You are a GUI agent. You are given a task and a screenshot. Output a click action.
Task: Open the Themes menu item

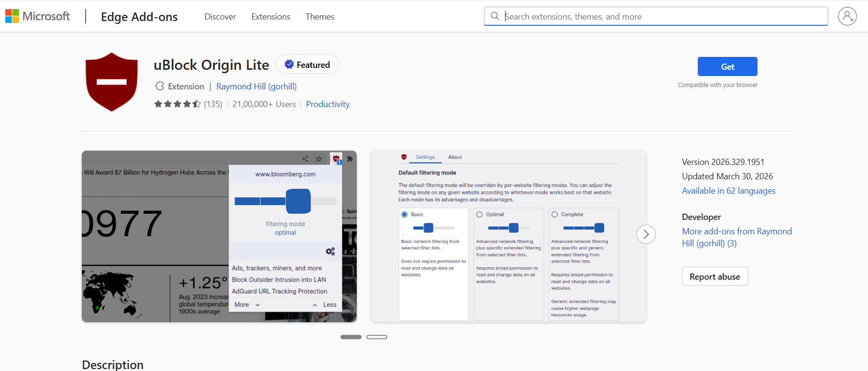[x=320, y=16]
